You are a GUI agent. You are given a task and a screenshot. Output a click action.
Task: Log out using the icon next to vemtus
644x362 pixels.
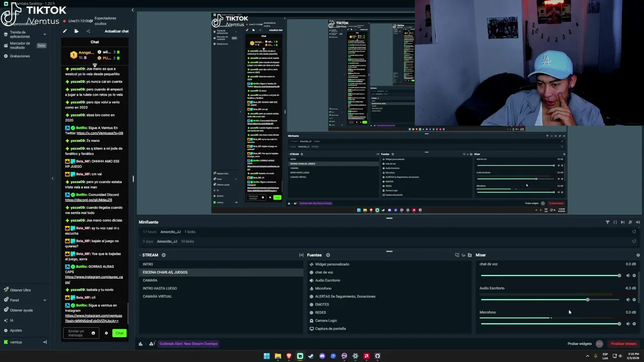pyautogui.click(x=44, y=342)
